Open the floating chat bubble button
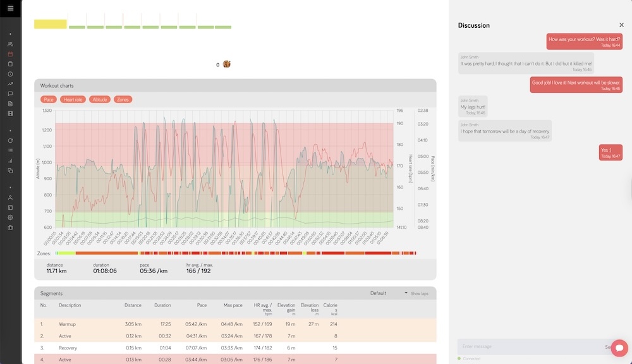The height and width of the screenshot is (364, 632). point(619,348)
